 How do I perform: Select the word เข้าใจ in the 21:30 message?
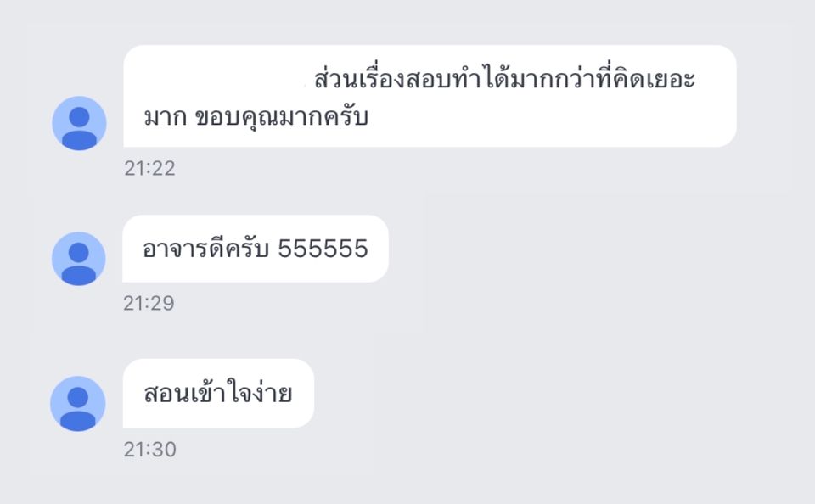click(219, 392)
